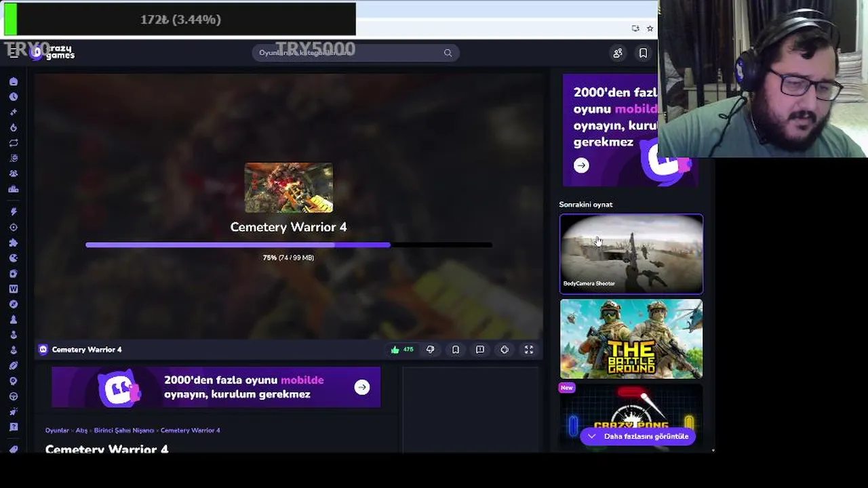
Task: Focus the game search input field
Action: [x=355, y=53]
